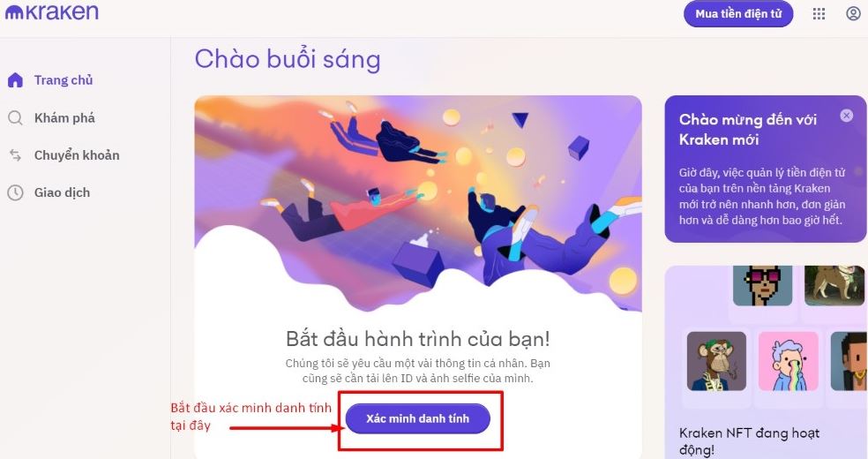Click the dog NFT thumbnail
The image size is (868, 459).
[x=834, y=285]
